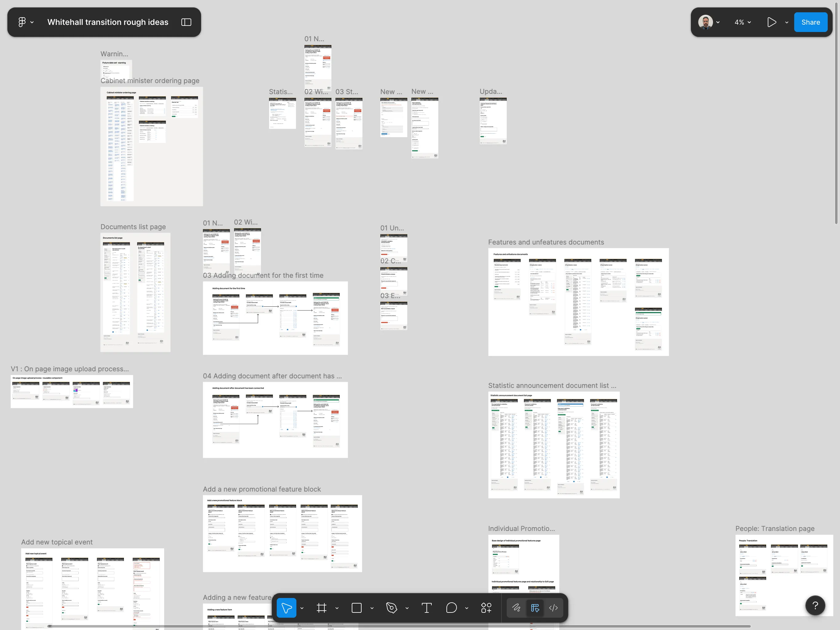The image size is (840, 630).
Task: Select the 'Cabinet minister ordering page' frame label
Action: [150, 81]
